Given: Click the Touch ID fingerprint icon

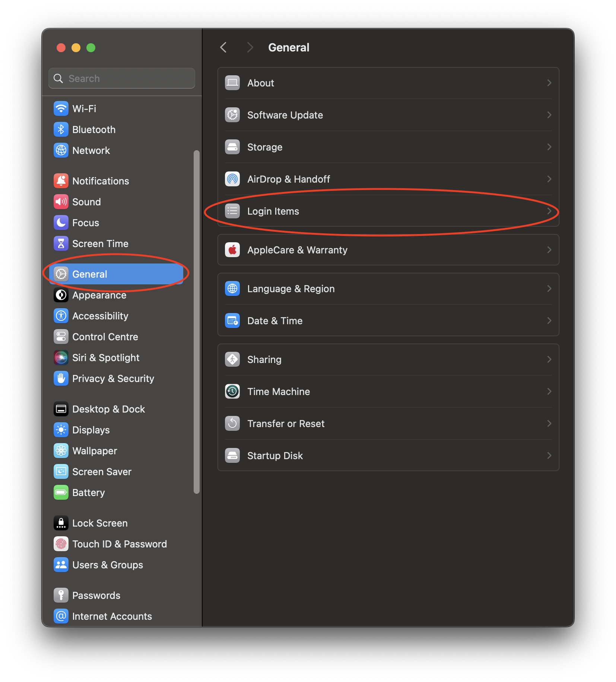Looking at the screenshot, I should [61, 544].
